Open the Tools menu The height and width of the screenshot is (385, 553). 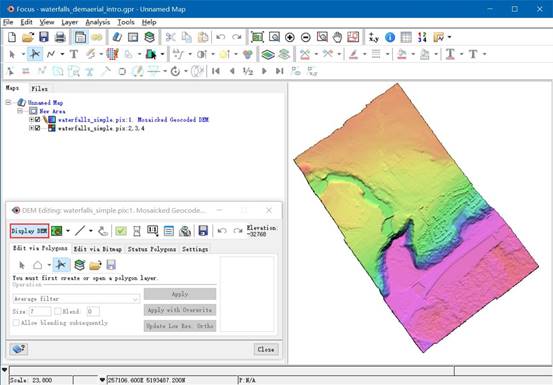click(126, 22)
